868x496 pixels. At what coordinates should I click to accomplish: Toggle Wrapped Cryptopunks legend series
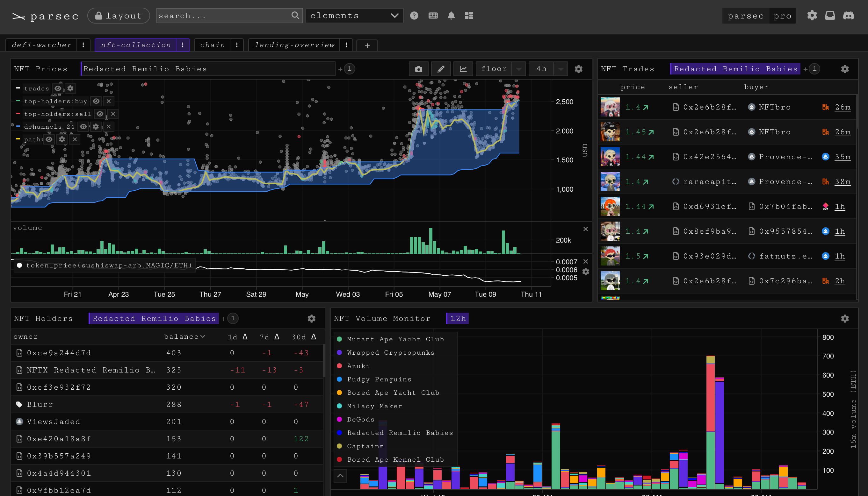click(386, 353)
